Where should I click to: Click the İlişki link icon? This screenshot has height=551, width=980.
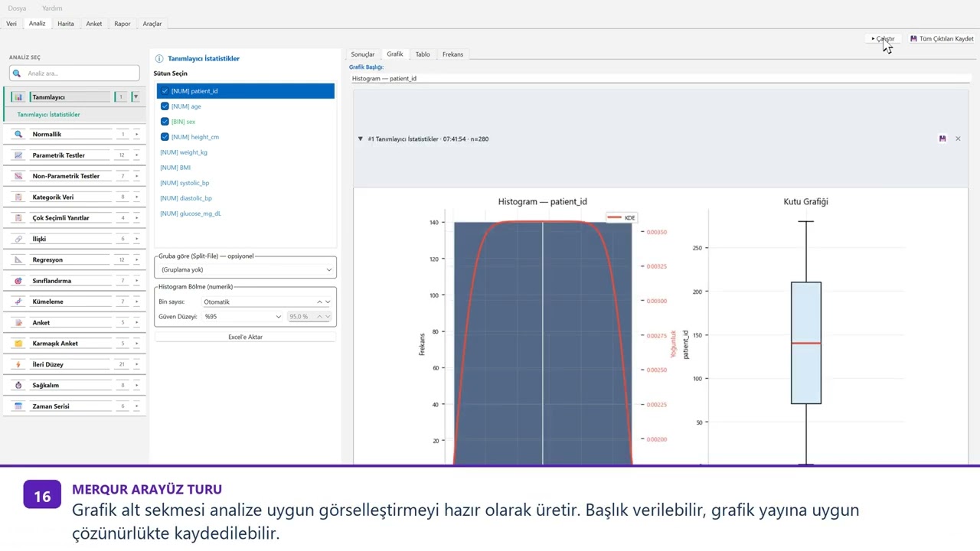pos(19,239)
